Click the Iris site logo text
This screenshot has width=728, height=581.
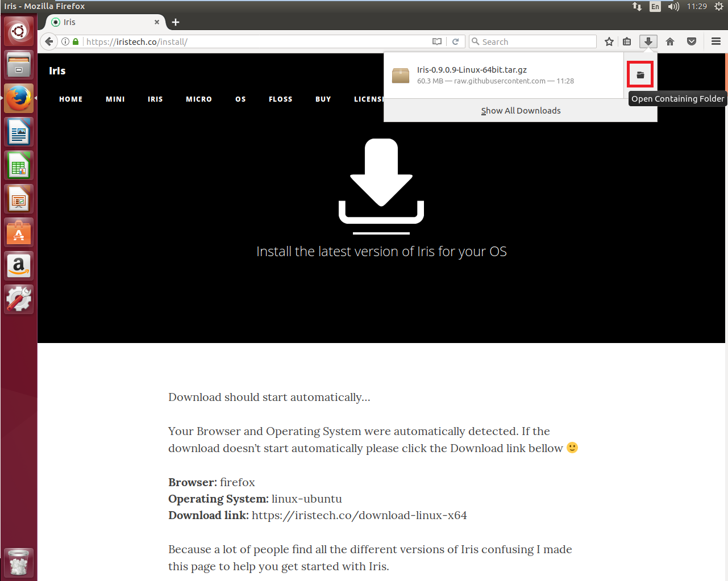pos(57,70)
